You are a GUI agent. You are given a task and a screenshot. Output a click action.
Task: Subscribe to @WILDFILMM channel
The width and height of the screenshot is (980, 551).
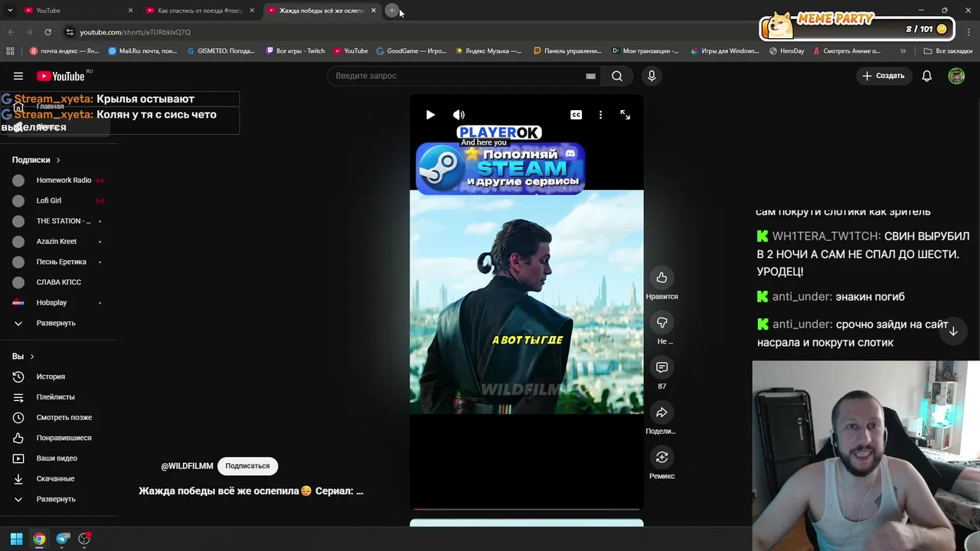pos(247,466)
